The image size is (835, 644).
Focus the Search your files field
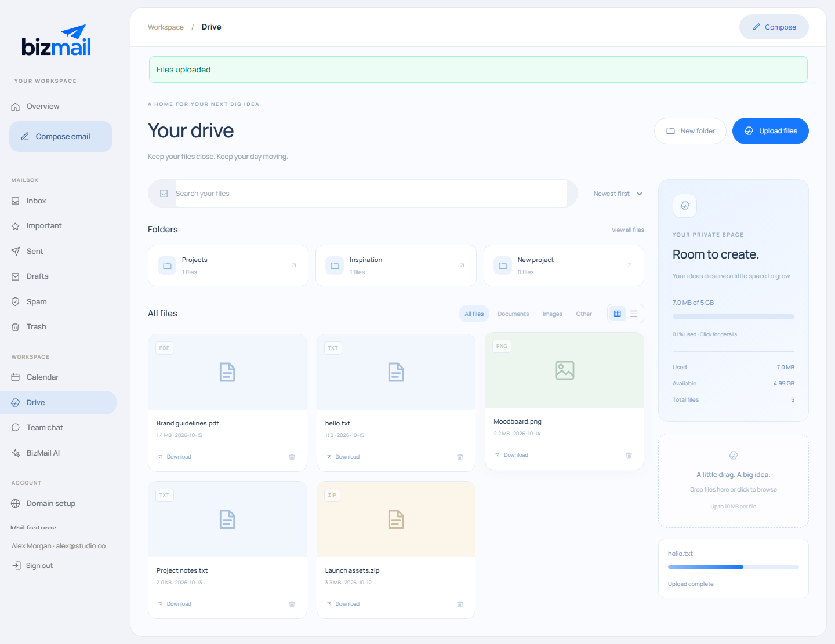(x=371, y=194)
